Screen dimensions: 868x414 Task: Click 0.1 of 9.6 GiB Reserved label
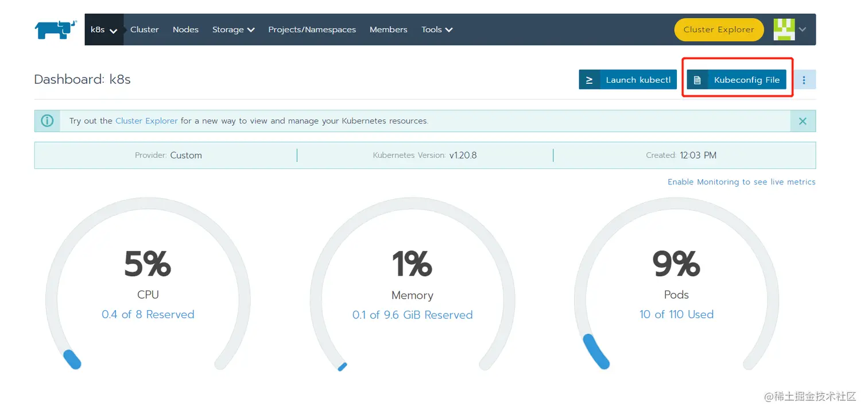412,315
